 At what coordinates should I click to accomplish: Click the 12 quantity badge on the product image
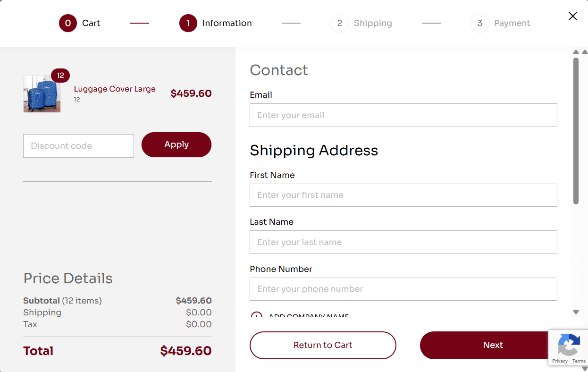60,75
